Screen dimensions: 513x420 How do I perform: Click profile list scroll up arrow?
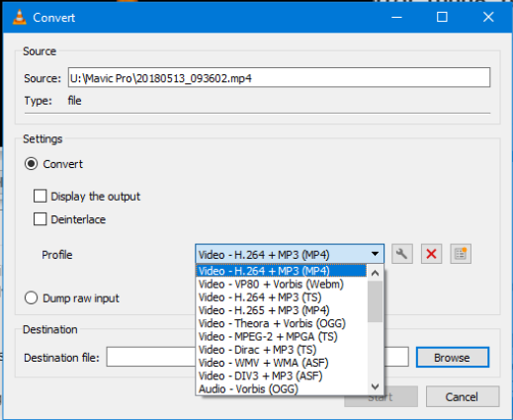[375, 273]
